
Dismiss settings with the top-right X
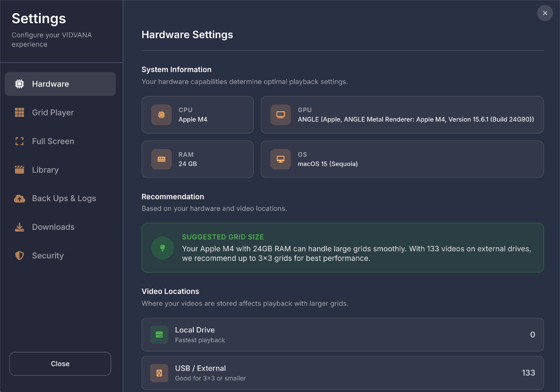tap(545, 13)
